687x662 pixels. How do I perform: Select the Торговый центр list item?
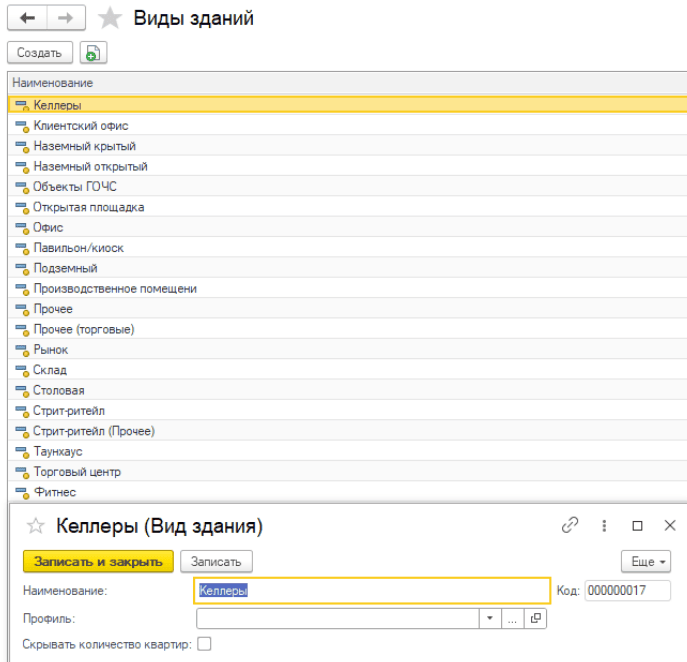(x=77, y=471)
